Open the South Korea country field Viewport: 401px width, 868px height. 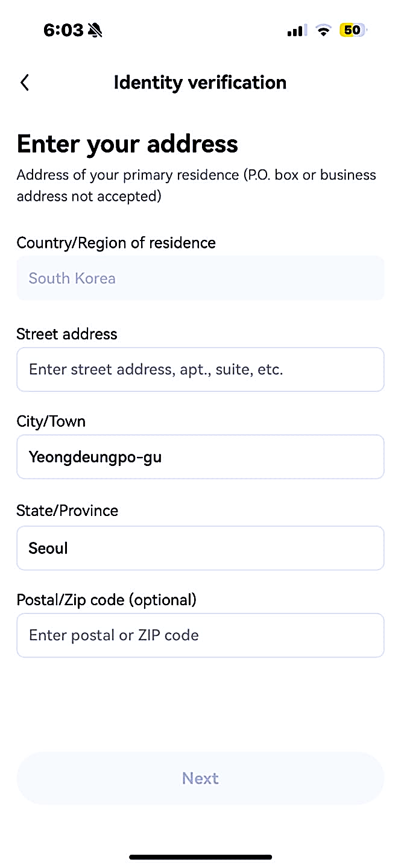[x=200, y=278]
